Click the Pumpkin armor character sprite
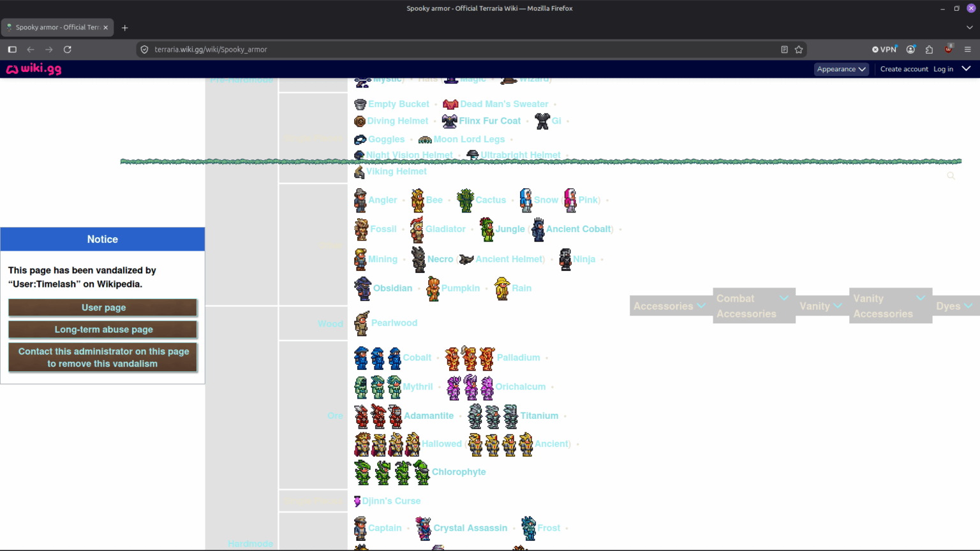The height and width of the screenshot is (551, 980). pos(433,288)
